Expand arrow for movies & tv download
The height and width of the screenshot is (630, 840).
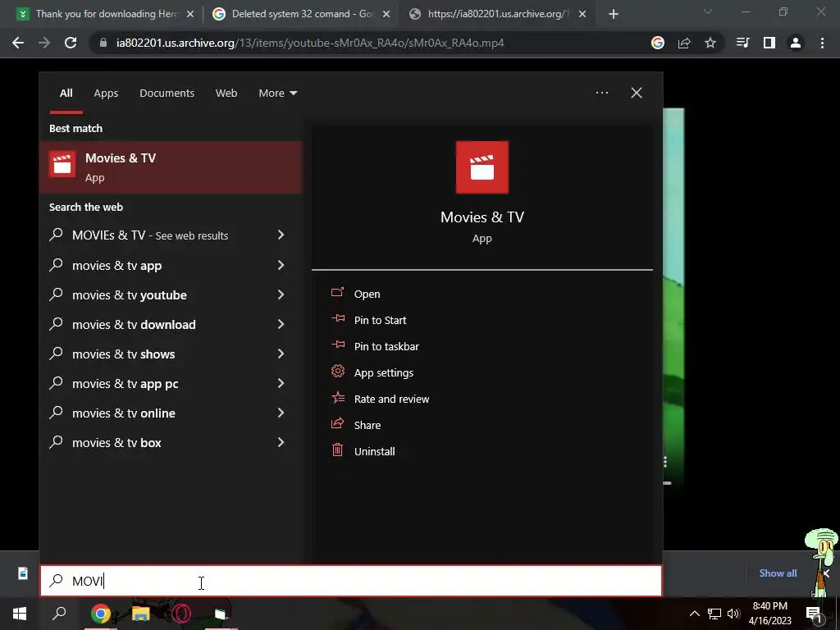(x=281, y=323)
